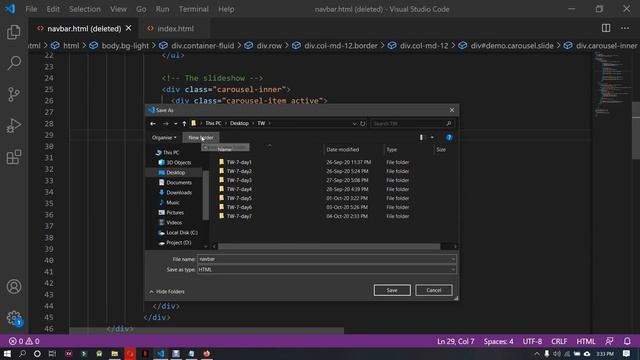Open editor More Actions ellipsis
Screen dimensions: 640x360
pyautogui.click(x=625, y=28)
